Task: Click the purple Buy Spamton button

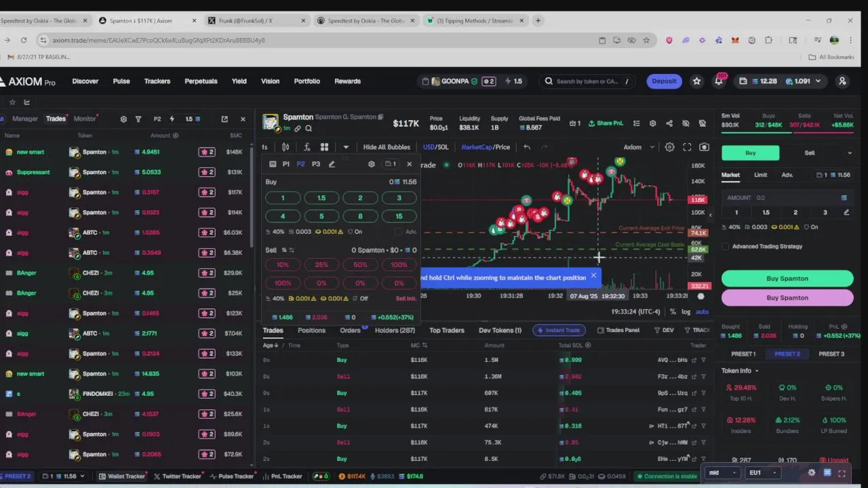Action: 787,298
